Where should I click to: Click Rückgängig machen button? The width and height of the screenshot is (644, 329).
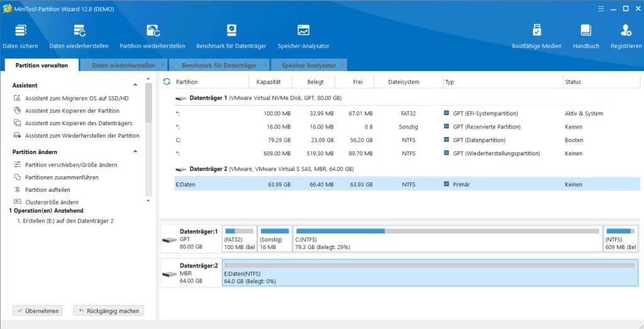click(108, 311)
